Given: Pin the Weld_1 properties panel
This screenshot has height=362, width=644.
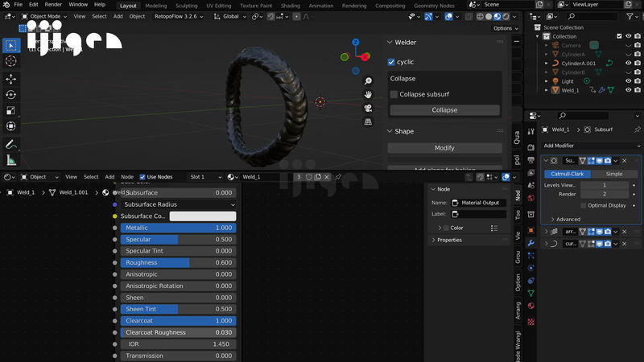Looking at the screenshot, I should [x=637, y=130].
